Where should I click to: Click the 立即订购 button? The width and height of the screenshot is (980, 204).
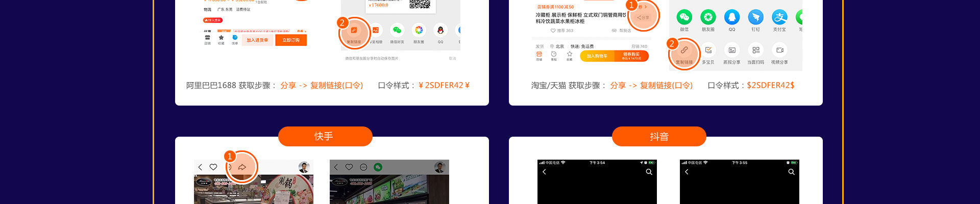tap(291, 40)
